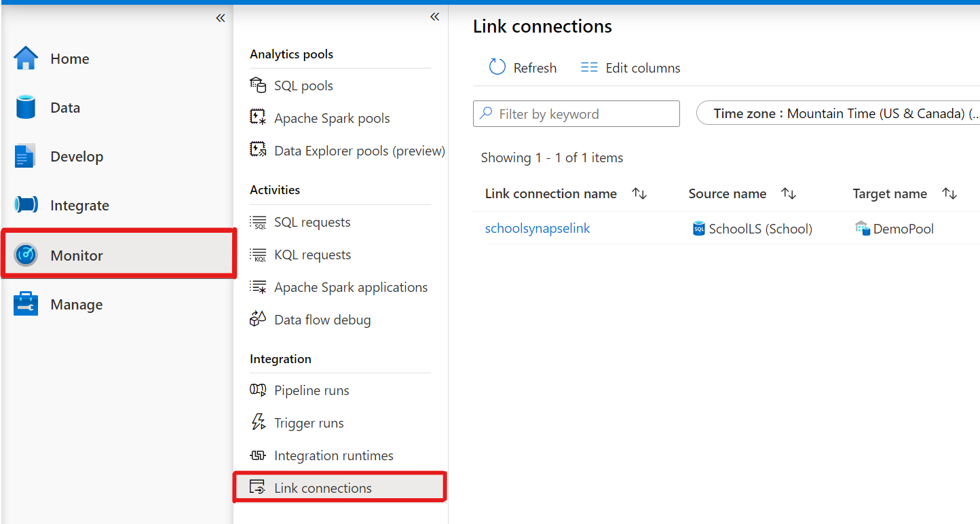Viewport: 980px width, 524px height.
Task: Open the Data hub cylinder icon
Action: click(26, 107)
